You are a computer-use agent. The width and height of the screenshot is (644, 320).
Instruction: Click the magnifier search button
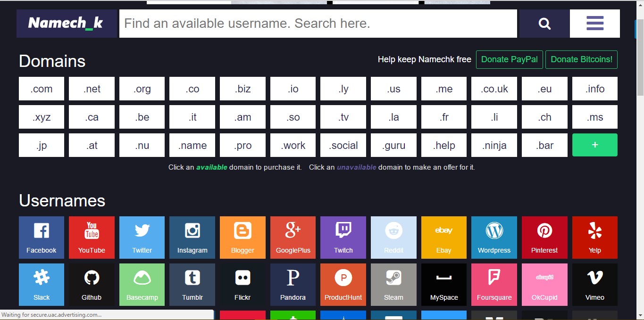[544, 24]
